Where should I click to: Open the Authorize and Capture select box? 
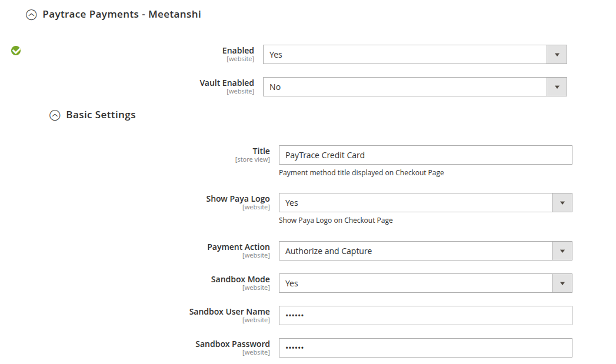(x=425, y=251)
